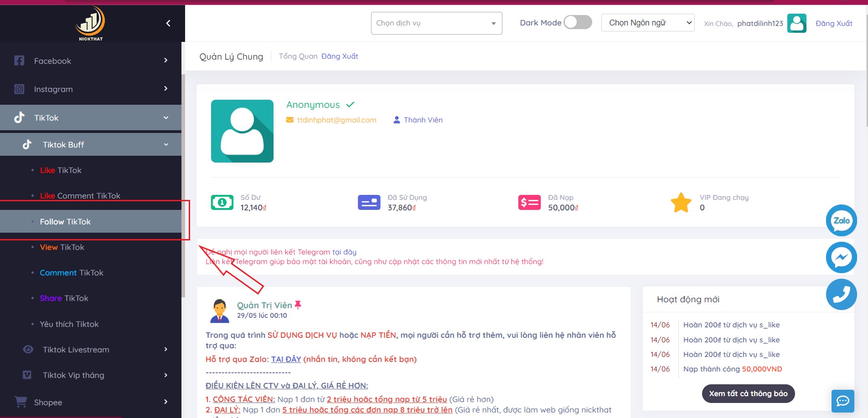The width and height of the screenshot is (868, 418).
Task: Click the NICKTHAT logo
Action: (x=90, y=23)
